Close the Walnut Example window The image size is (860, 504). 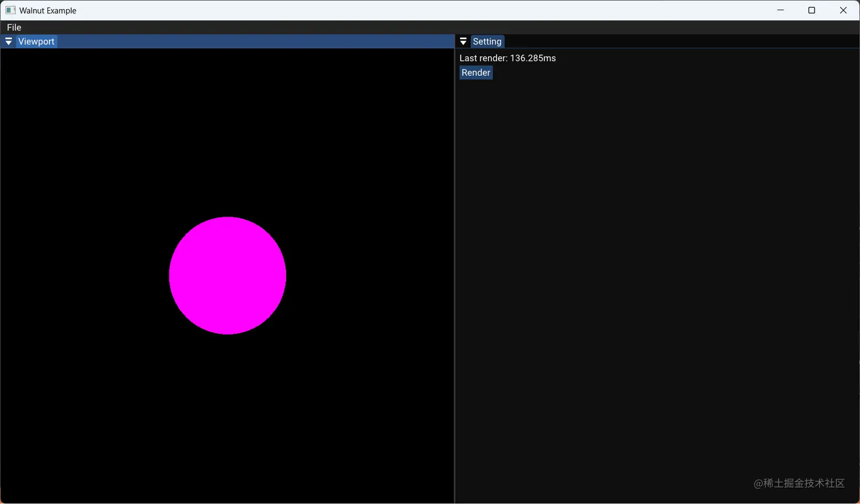tap(844, 10)
